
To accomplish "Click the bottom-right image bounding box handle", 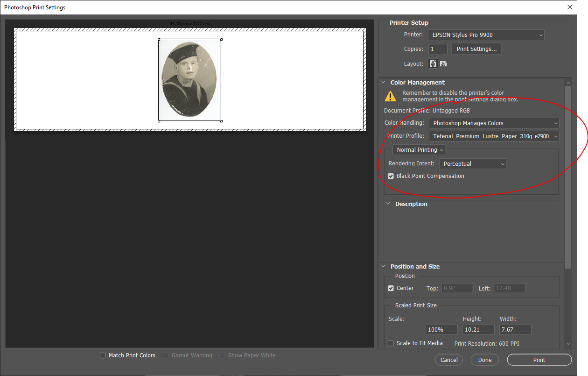I will point(221,121).
